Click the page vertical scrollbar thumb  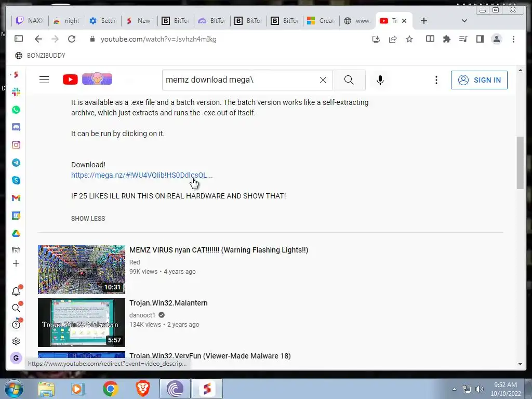point(520,163)
